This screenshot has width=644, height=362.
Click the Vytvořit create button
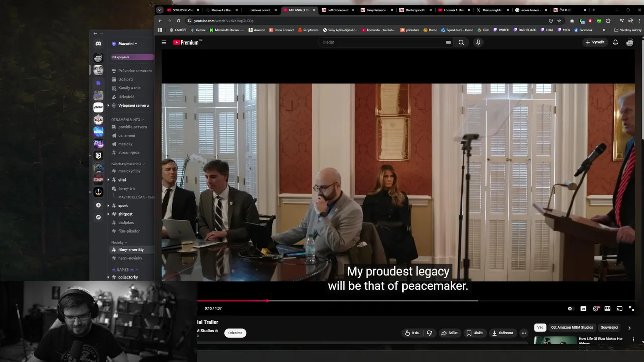[x=595, y=42]
